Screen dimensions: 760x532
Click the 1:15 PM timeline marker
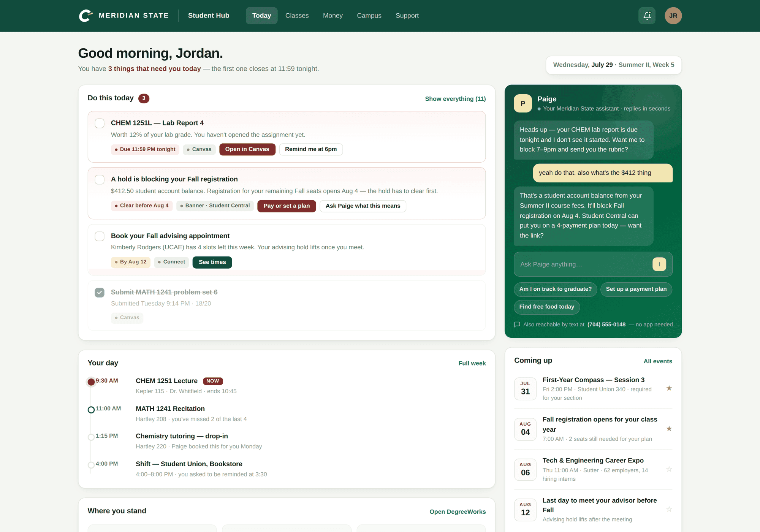[91, 437]
